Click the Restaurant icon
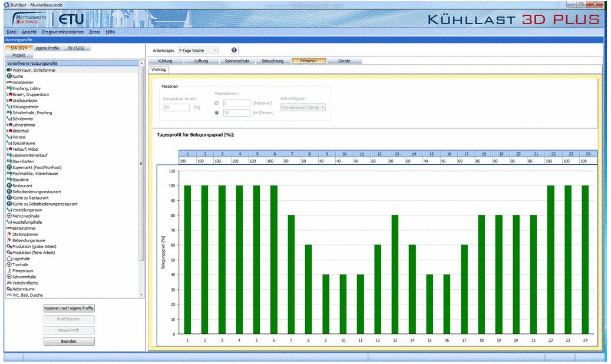Viewport: 611px width, 364px height. [x=9, y=186]
